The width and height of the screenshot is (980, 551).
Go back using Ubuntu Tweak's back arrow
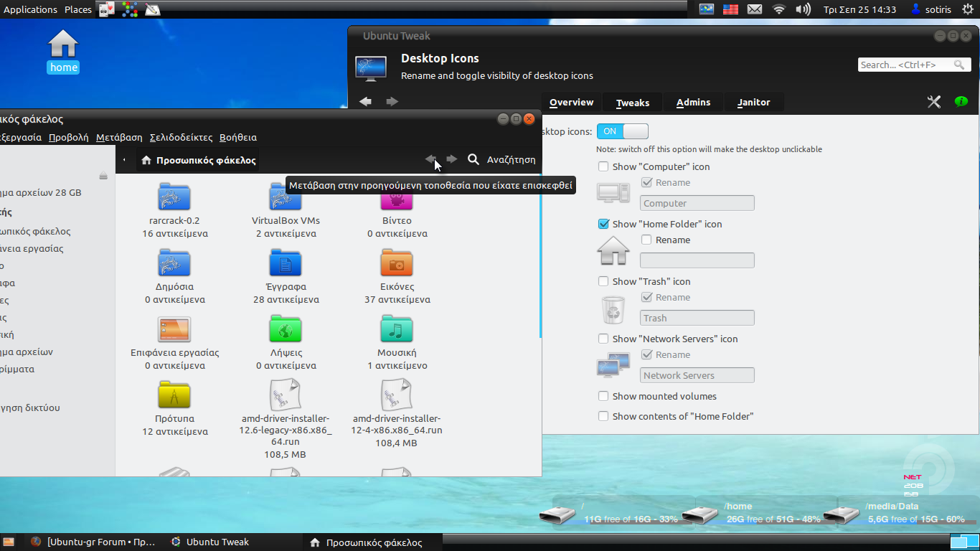pyautogui.click(x=365, y=102)
